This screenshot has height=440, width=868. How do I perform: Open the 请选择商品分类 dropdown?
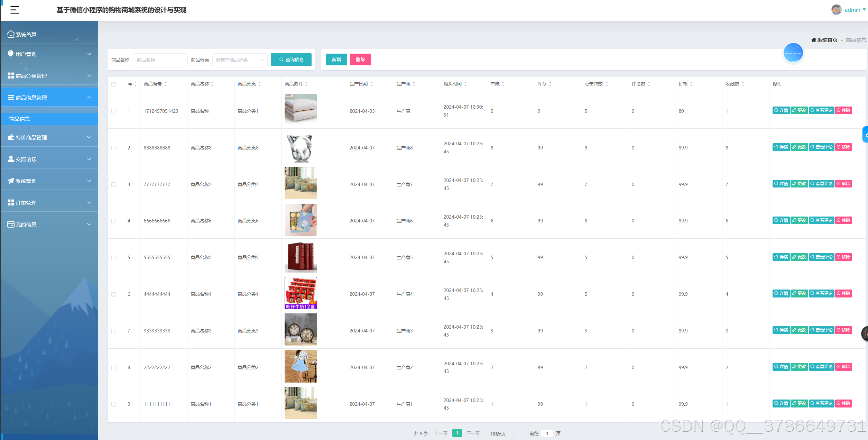click(240, 60)
